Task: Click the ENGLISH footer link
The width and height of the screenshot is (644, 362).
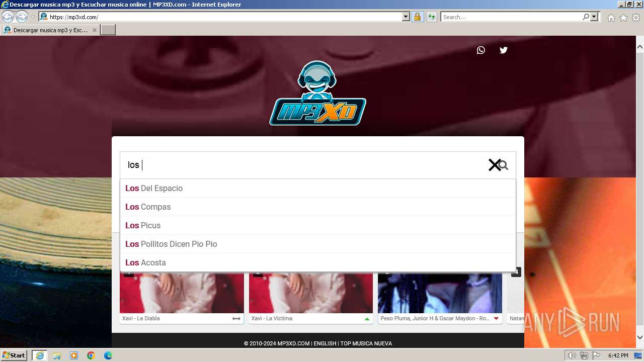Action: tap(325, 343)
